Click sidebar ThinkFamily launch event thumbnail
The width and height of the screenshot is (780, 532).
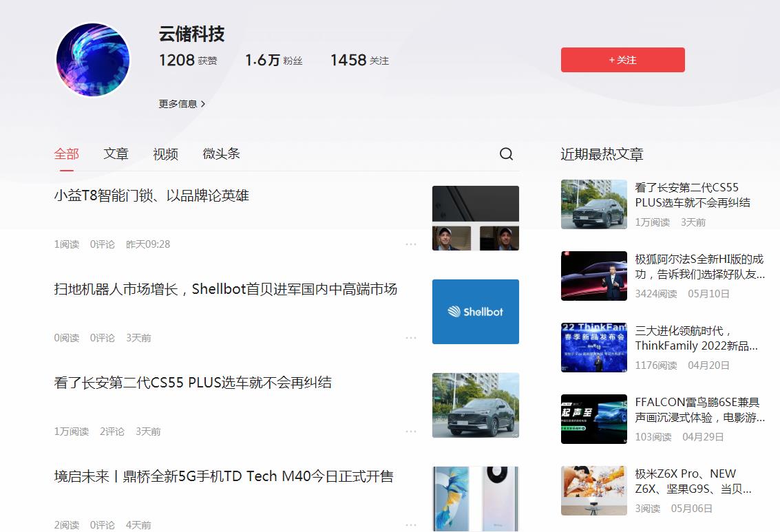coord(594,348)
